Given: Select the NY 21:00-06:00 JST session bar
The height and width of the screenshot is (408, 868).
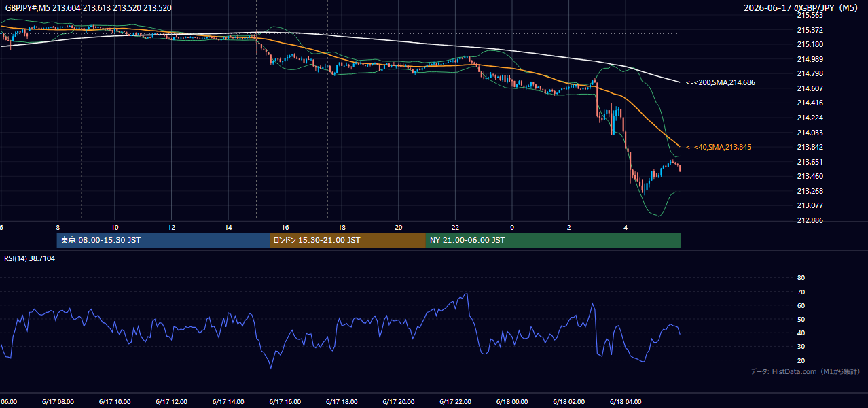Looking at the screenshot, I should coord(554,240).
